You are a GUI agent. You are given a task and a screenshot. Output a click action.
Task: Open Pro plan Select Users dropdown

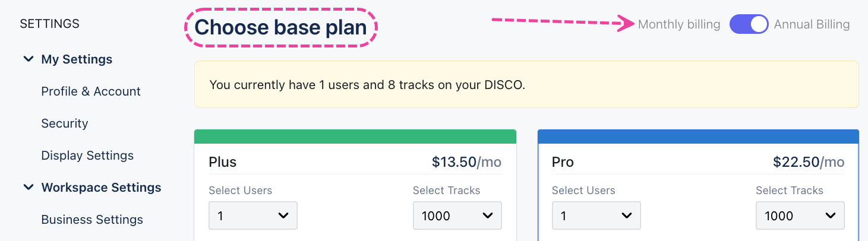(x=596, y=215)
